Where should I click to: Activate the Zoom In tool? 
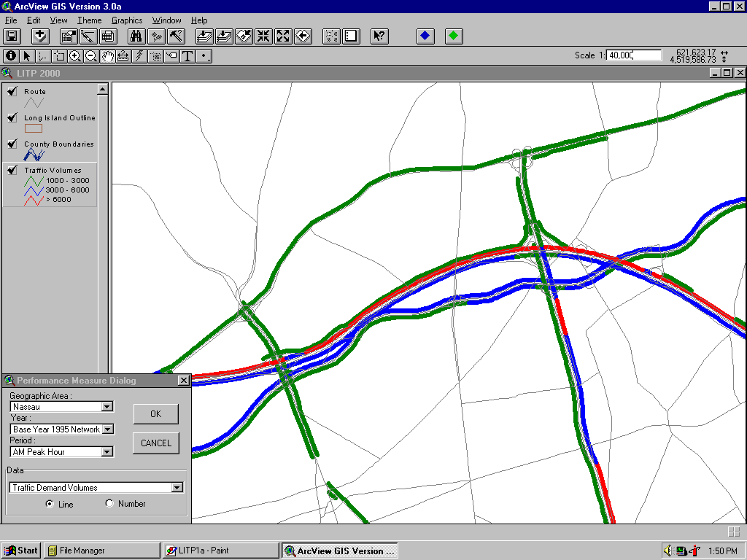point(75,55)
